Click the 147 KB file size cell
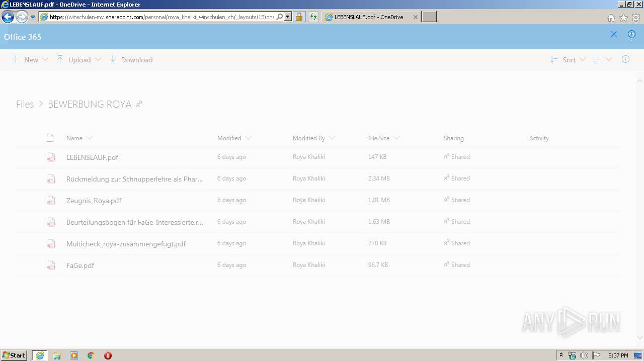Viewport: 644px width, 362px height. (x=377, y=157)
